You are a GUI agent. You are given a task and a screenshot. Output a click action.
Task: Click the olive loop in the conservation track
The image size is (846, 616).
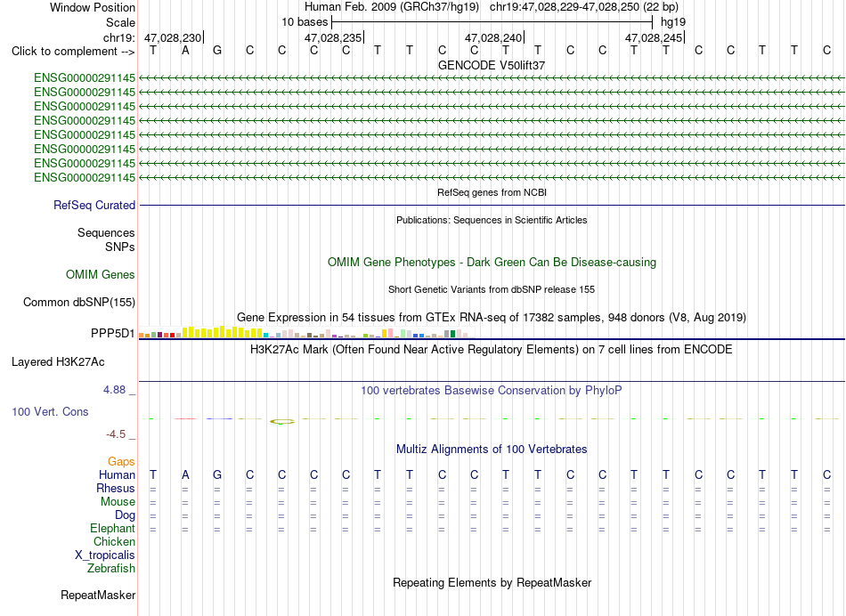tap(282, 421)
